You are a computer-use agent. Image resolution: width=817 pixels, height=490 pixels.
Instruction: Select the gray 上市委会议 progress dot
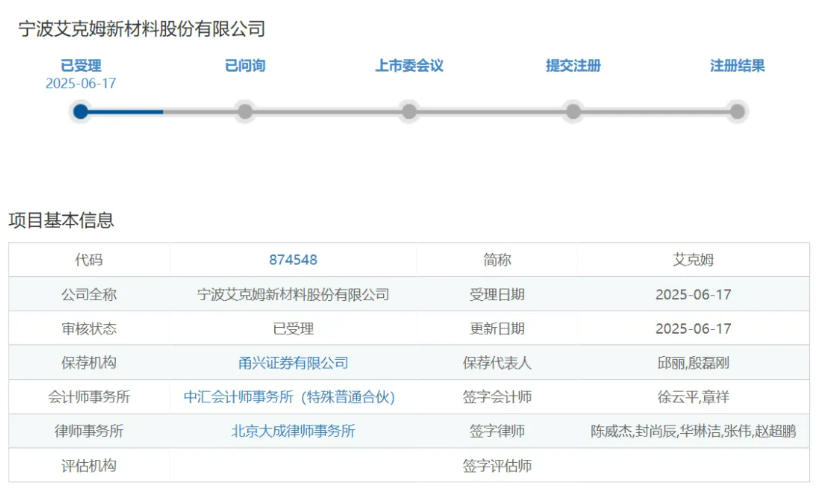409,112
